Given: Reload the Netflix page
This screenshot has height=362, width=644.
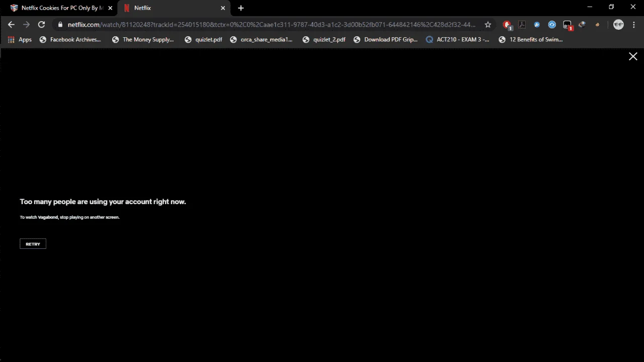Looking at the screenshot, I should click(41, 24).
